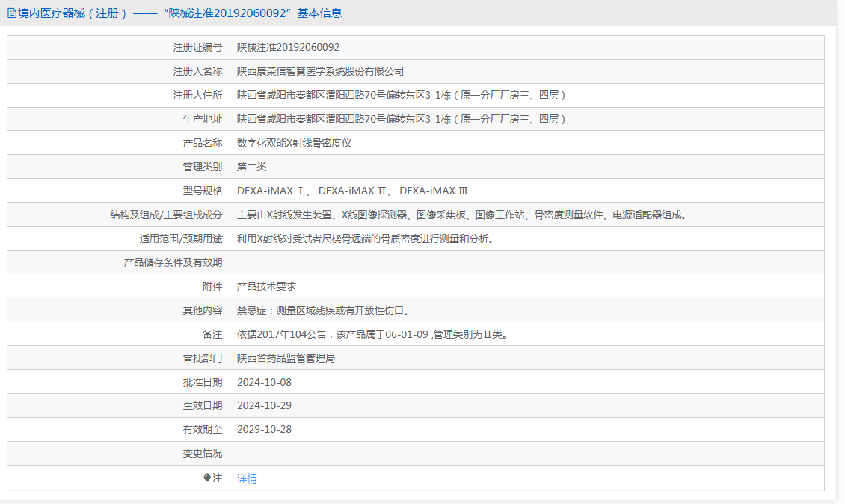Select product name 数字化双能X射线骨密度仪
Screen dimensions: 845x504
click(294, 143)
